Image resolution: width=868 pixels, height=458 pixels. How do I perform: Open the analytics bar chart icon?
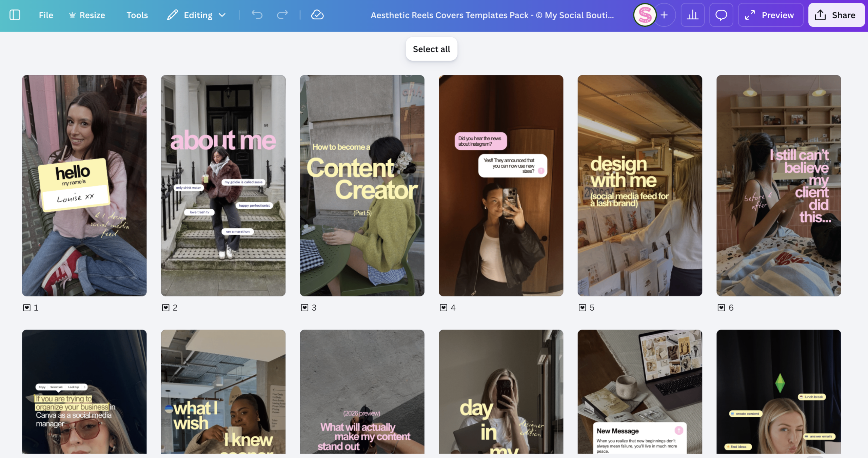692,15
